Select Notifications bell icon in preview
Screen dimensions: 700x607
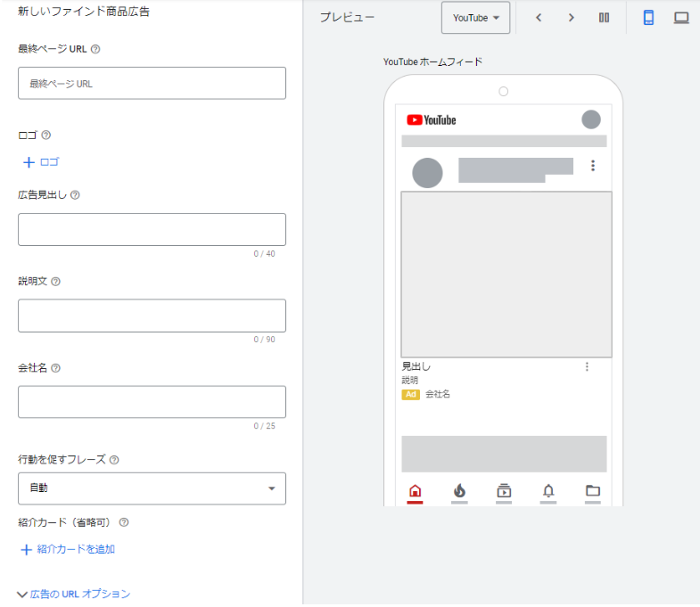pos(548,491)
